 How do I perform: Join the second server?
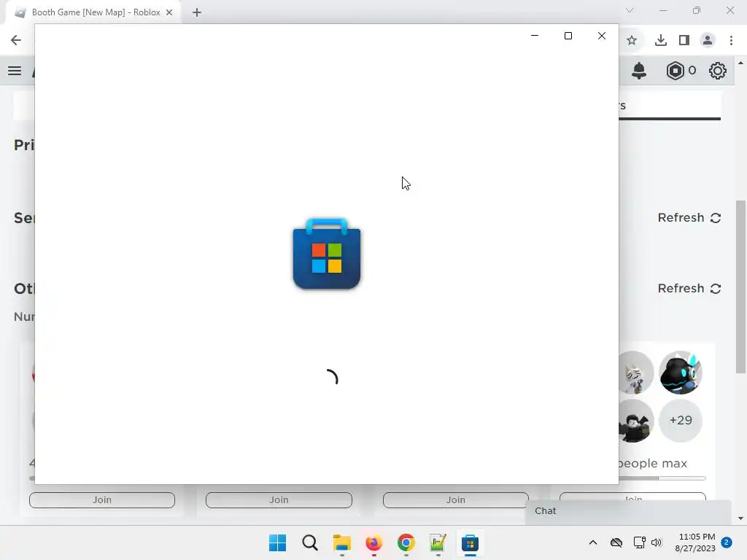click(279, 500)
